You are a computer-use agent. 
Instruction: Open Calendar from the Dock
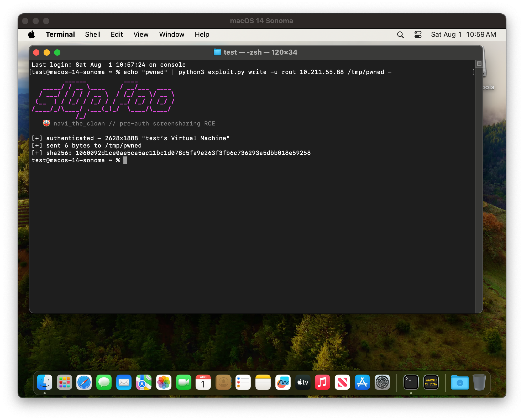point(203,382)
